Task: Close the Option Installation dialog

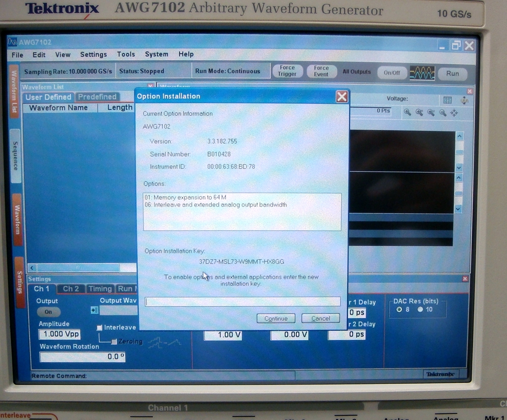Action: tap(342, 97)
